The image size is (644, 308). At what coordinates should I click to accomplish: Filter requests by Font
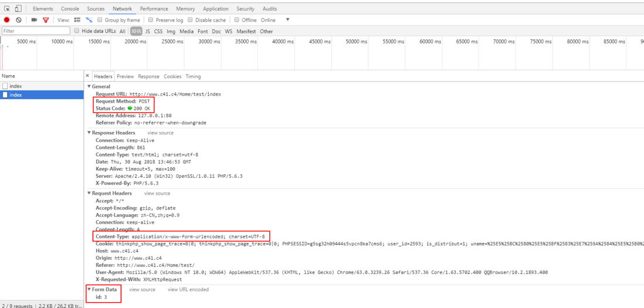tap(202, 31)
